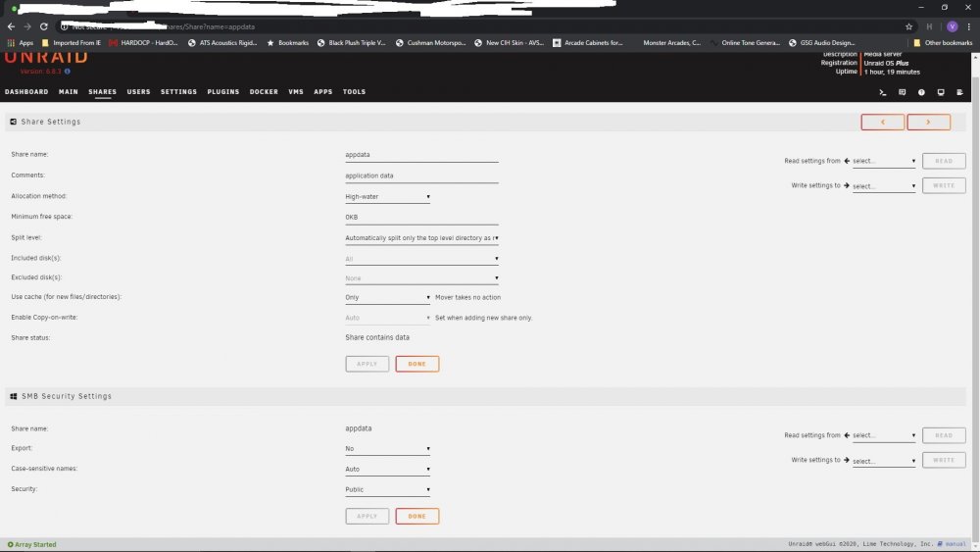The width and height of the screenshot is (980, 552).
Task: Open the help icon in header
Action: (921, 92)
